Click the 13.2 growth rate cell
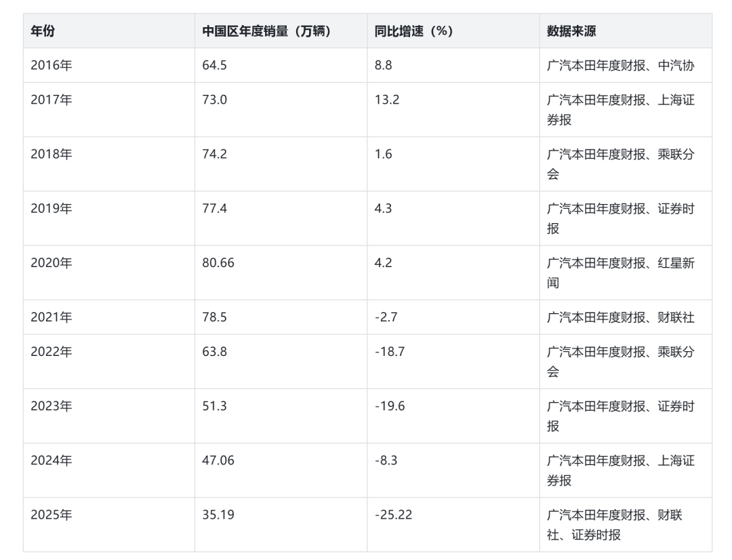 (x=387, y=100)
